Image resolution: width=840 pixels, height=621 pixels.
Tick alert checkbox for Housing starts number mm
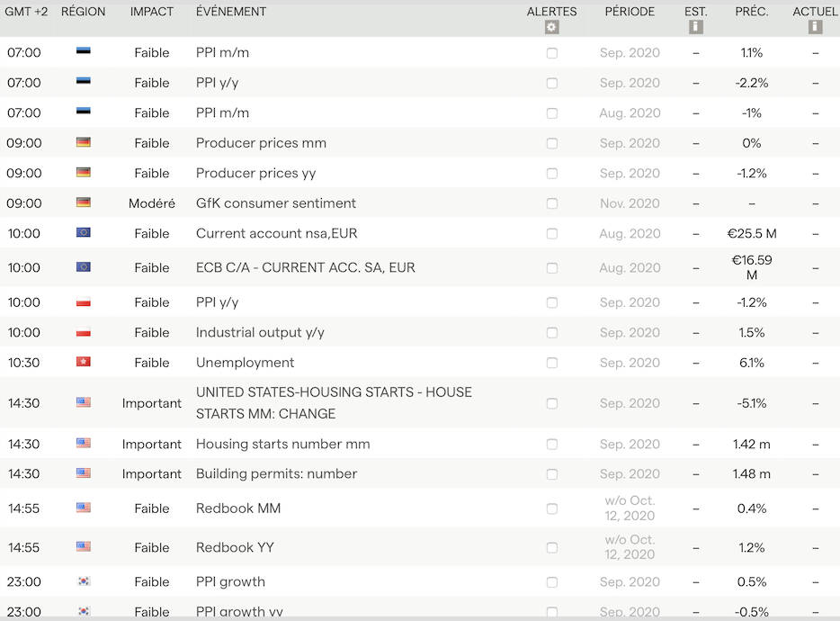[552, 444]
